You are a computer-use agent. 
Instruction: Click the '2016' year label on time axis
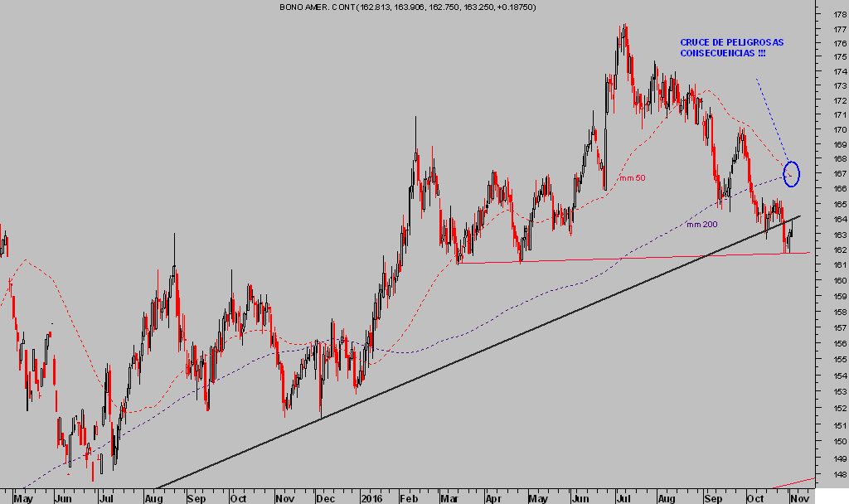[371, 499]
